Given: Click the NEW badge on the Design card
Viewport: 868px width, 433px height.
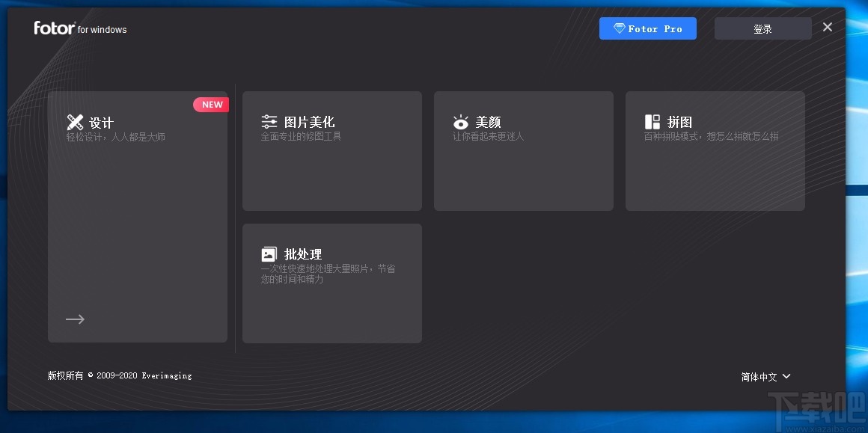Looking at the screenshot, I should click(x=211, y=104).
